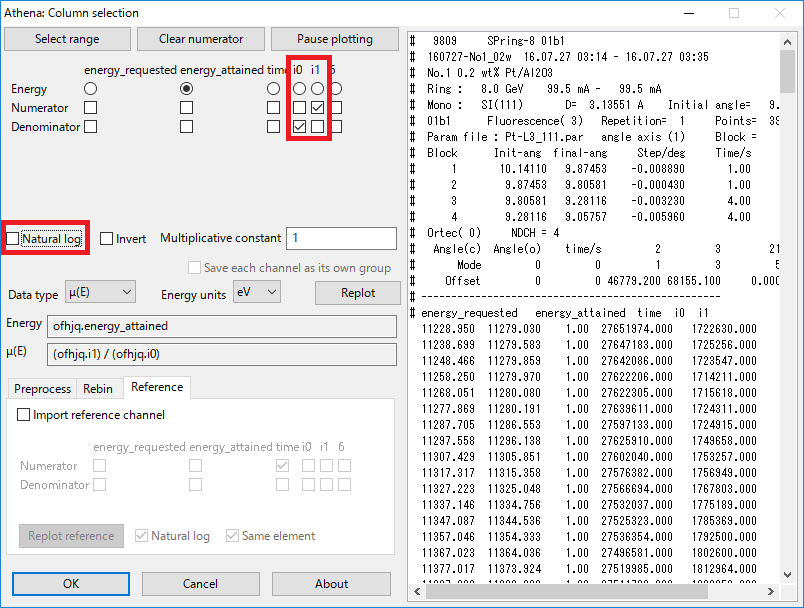
Task: Select the Reference tab
Action: click(x=157, y=387)
